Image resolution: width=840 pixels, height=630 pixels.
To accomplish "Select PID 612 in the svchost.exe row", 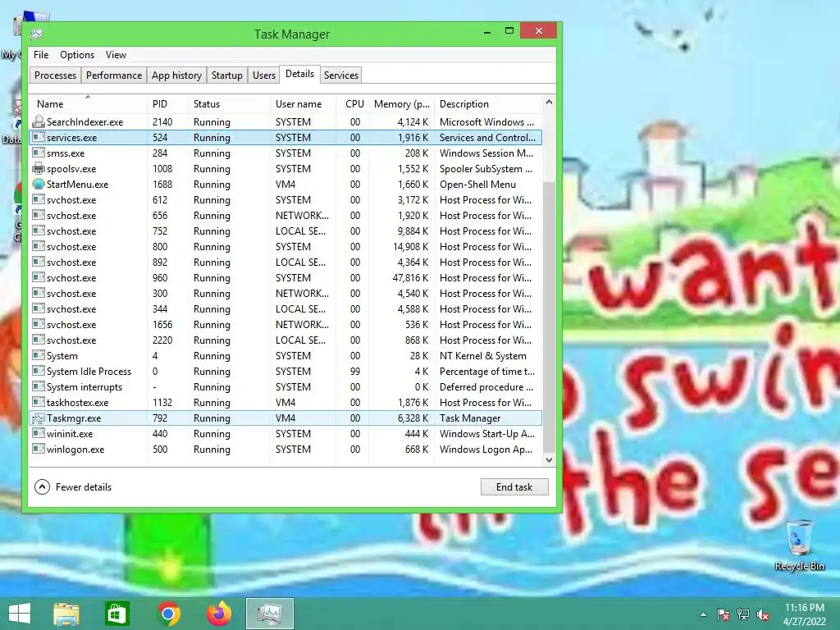I will [160, 200].
